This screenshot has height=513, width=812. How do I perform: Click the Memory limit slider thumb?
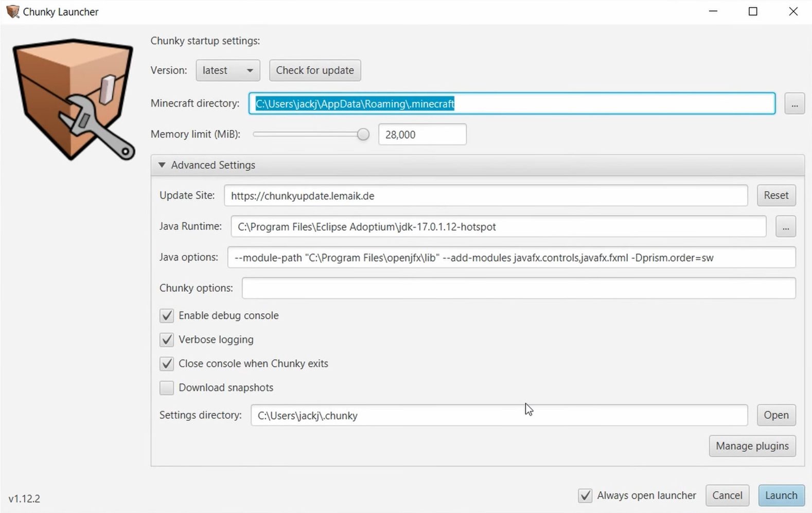(x=363, y=134)
